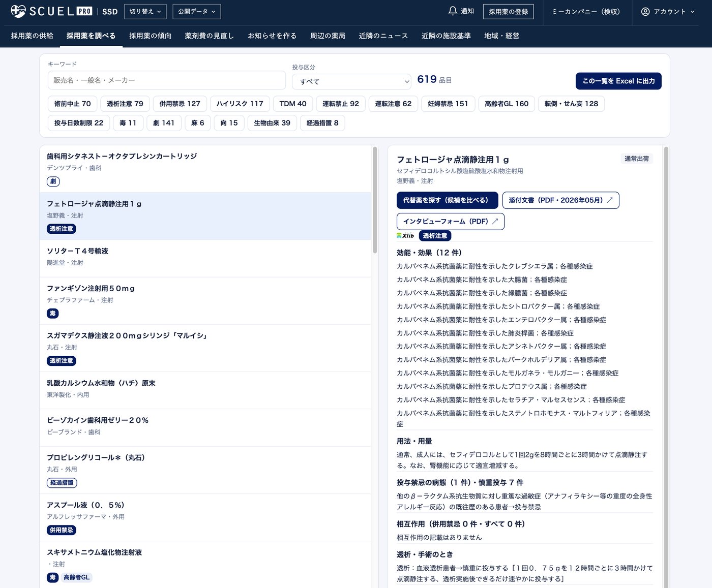
Task: Switch to 採用薬の供給 tab
Action: pyautogui.click(x=32, y=36)
